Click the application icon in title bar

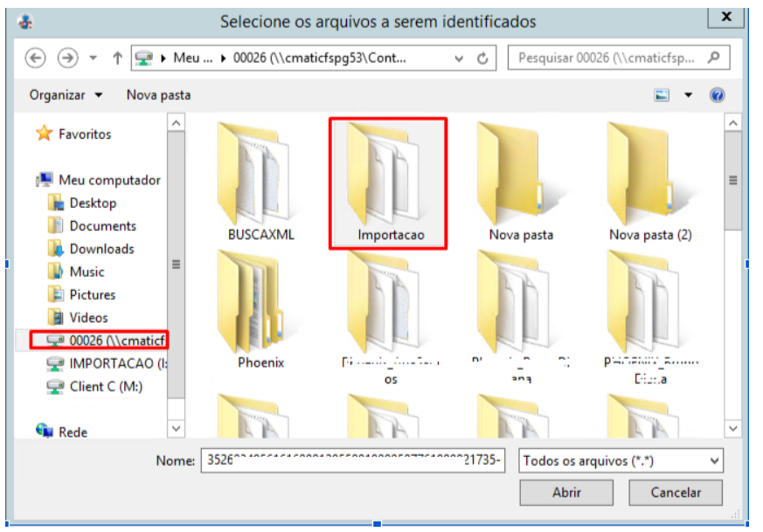pos(24,21)
